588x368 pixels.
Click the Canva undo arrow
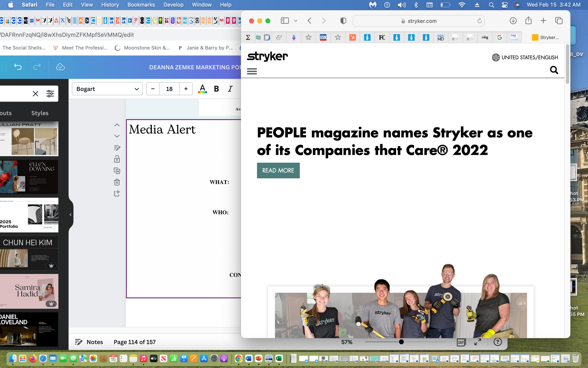[18, 67]
